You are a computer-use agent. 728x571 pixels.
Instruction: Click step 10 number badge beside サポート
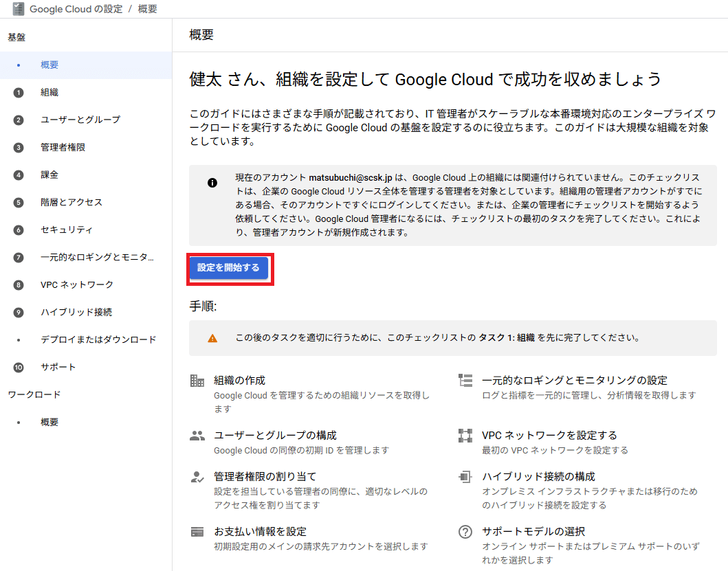[19, 367]
